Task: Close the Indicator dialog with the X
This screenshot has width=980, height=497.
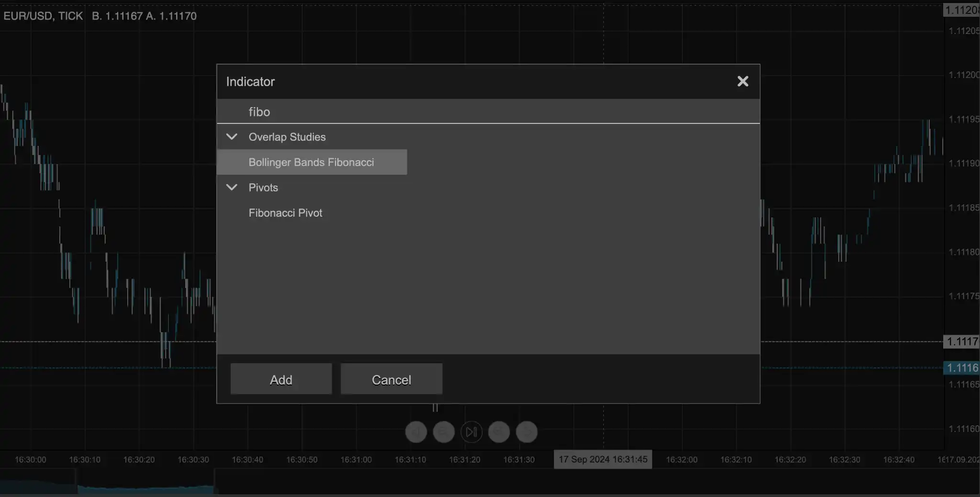Action: [743, 81]
